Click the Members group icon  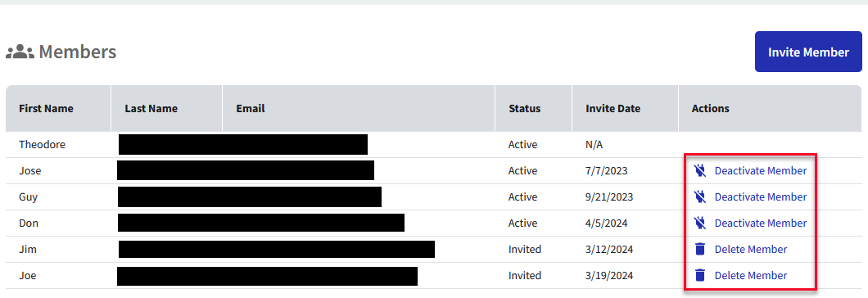[20, 52]
